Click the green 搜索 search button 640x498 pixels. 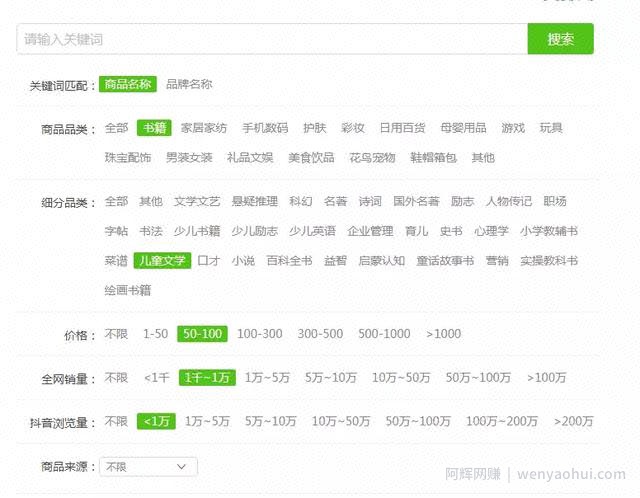coord(560,39)
